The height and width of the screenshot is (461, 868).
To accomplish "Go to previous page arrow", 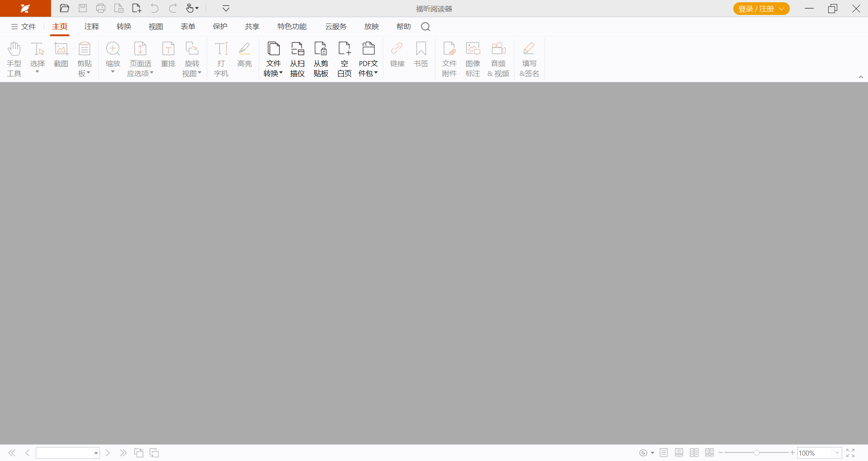I will pyautogui.click(x=28, y=453).
